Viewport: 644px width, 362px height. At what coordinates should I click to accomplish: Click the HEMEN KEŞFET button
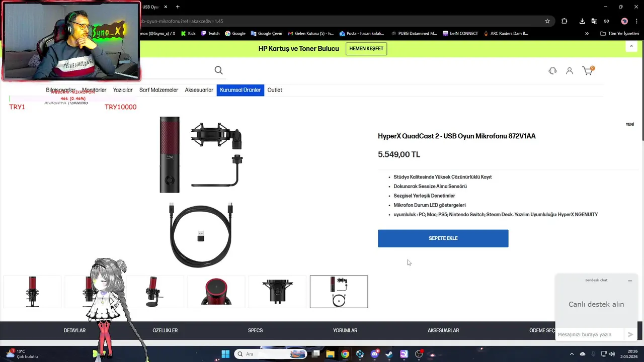click(366, 49)
